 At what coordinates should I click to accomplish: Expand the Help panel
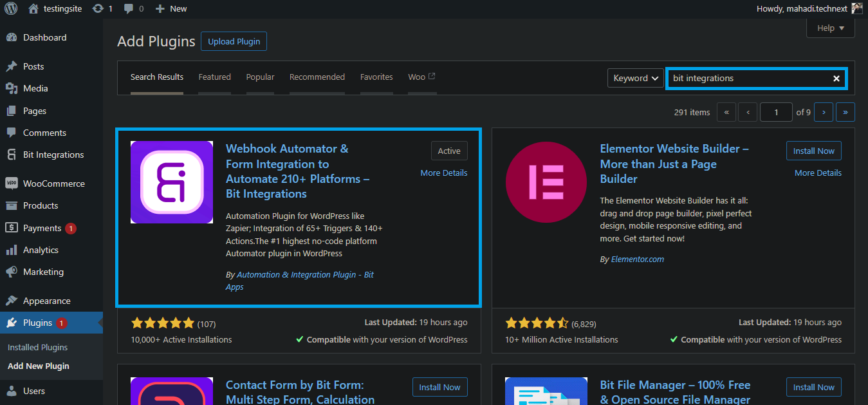coord(831,28)
